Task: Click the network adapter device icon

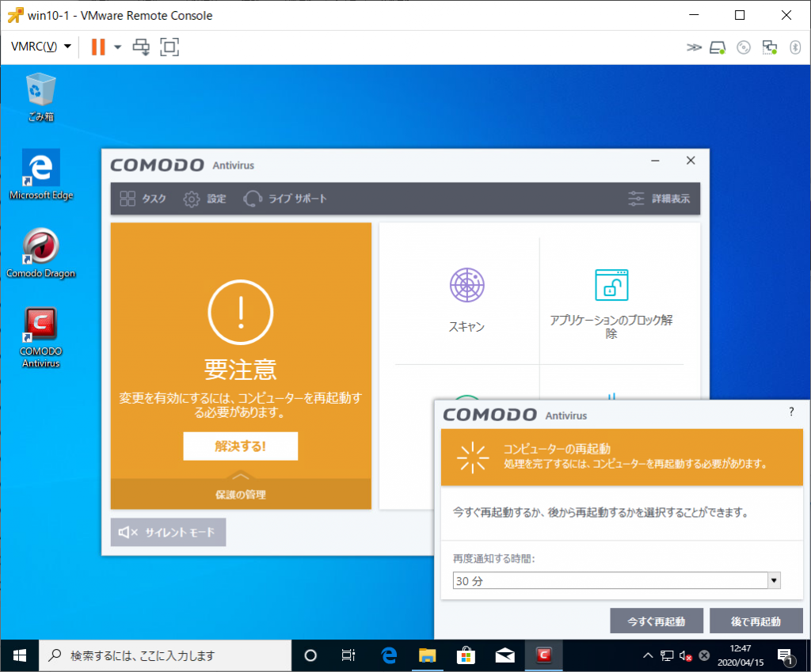Action: coord(770,47)
